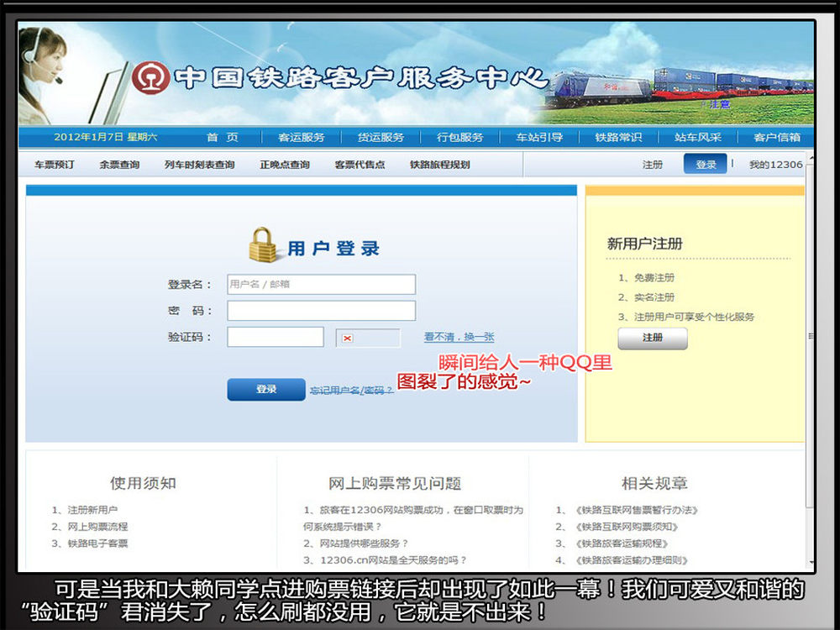Open the 客户信箱 menu item
Viewport: 840px width, 630px height.
777,137
